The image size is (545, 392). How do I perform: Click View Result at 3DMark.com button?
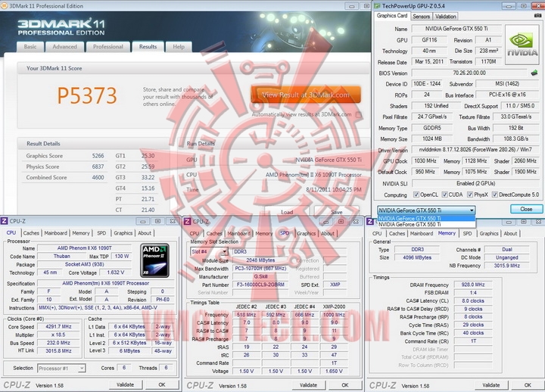306,95
